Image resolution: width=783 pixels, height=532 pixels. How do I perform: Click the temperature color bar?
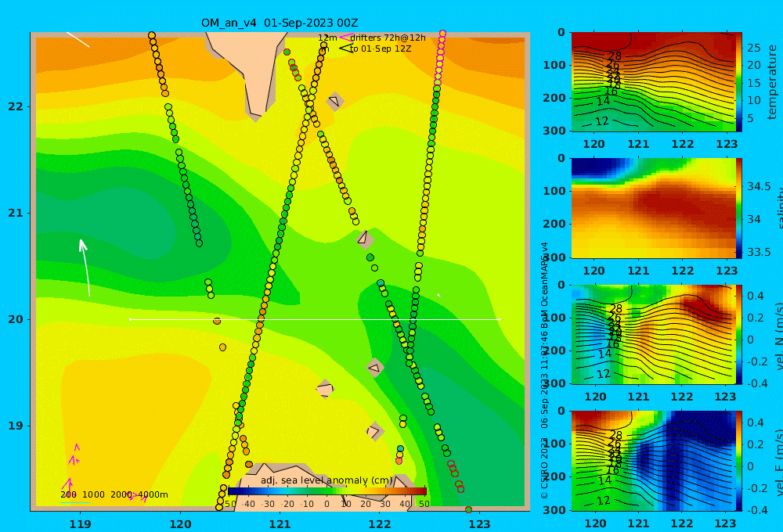click(738, 82)
